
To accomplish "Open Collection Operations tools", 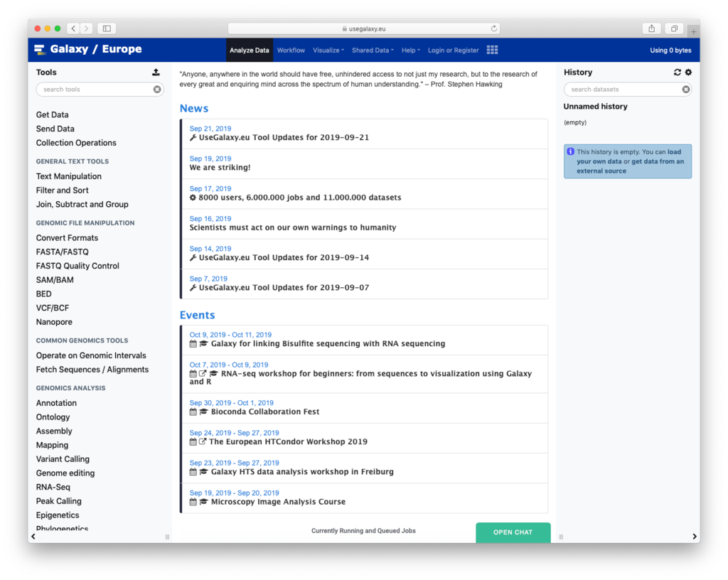I will click(x=76, y=143).
